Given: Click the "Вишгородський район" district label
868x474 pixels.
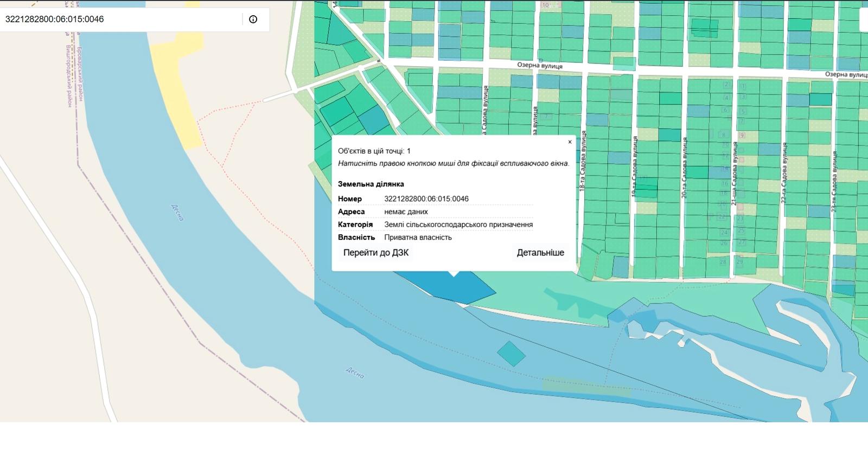Looking at the screenshot, I should pos(69,76).
